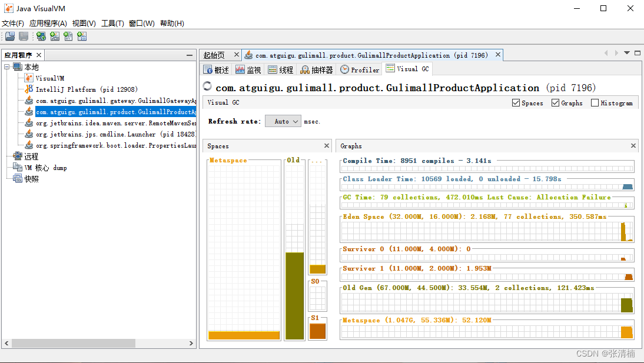644x363 pixels.
Task: Uncheck the Spaces checkbox
Action: pyautogui.click(x=516, y=102)
